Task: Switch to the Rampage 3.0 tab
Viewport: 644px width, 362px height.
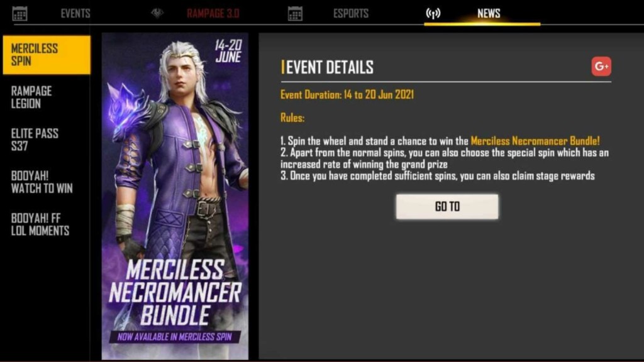Action: click(x=213, y=14)
